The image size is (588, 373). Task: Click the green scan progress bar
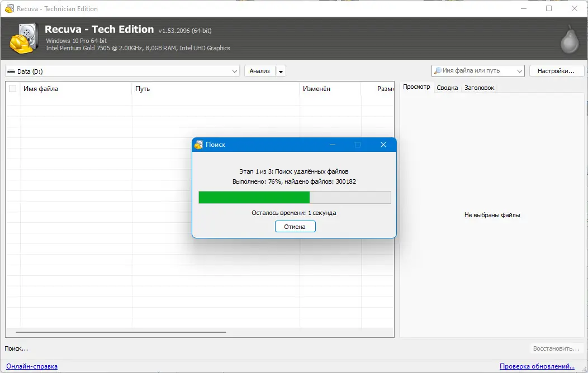coord(295,197)
